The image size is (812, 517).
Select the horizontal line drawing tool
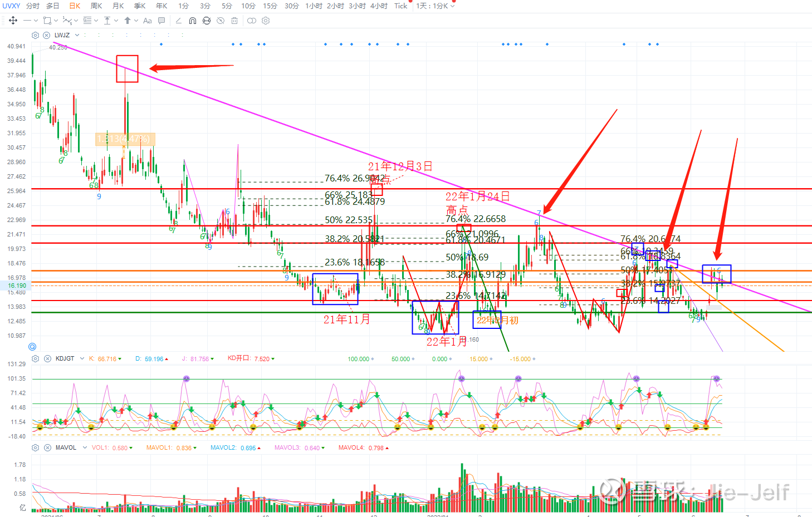(x=27, y=21)
